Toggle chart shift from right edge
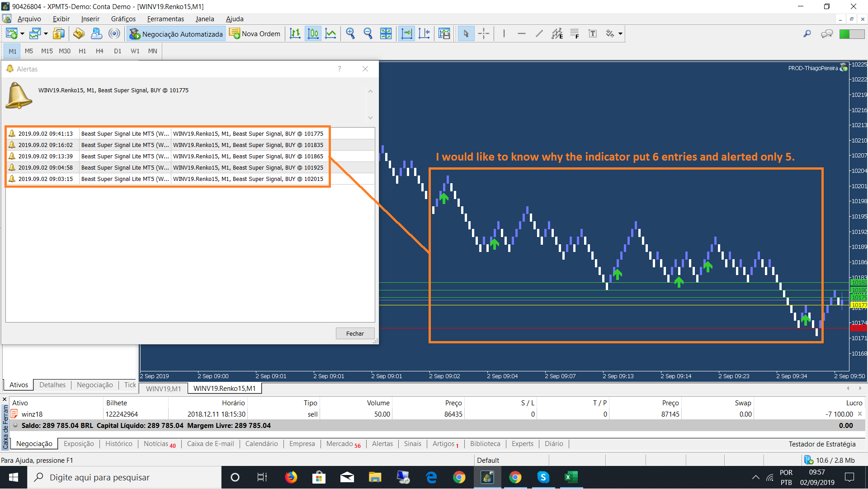This screenshot has width=868, height=489. point(424,34)
